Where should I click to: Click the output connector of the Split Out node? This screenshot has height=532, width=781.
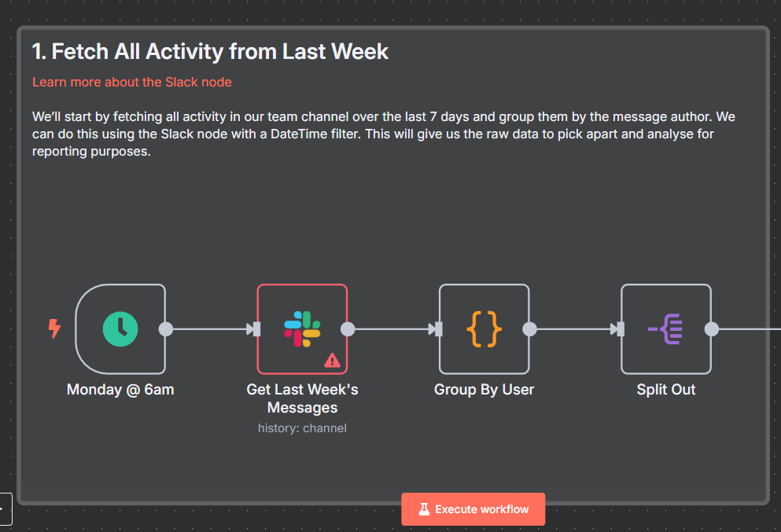(x=711, y=329)
